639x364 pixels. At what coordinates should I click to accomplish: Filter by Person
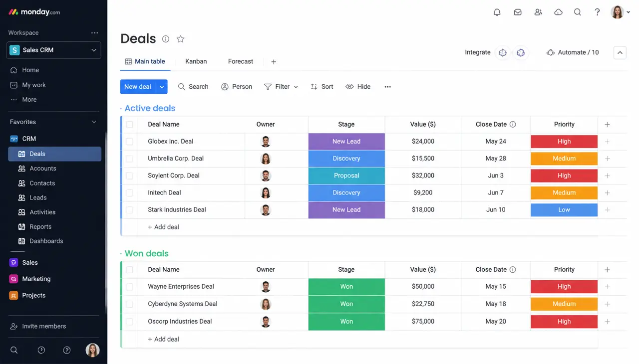(237, 87)
